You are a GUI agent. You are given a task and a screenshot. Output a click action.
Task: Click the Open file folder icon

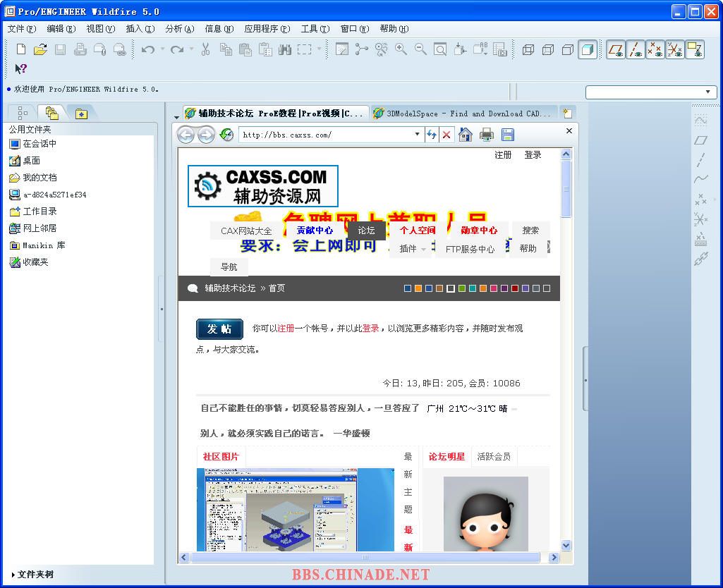40,49
